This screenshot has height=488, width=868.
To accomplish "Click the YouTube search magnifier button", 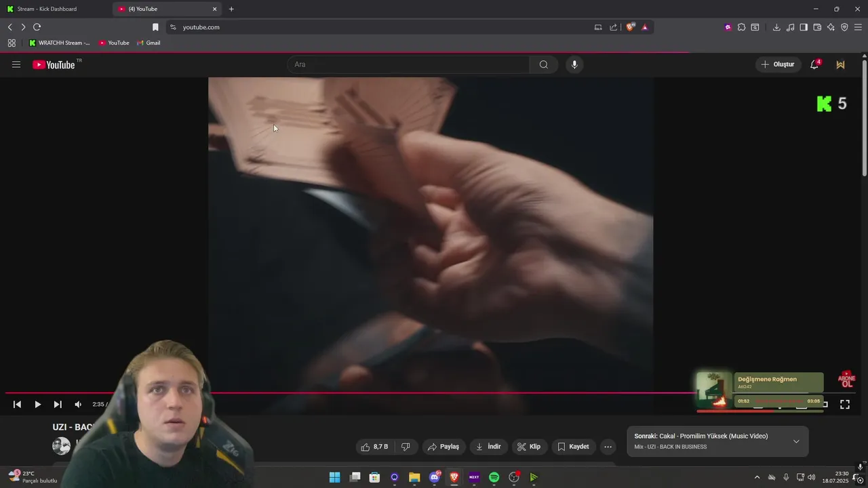I will tap(544, 64).
